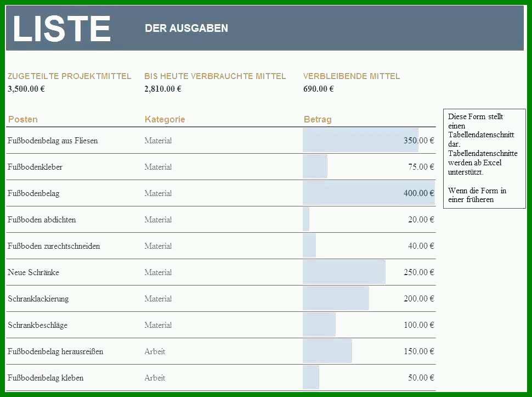Screen dimensions: 532x397
Task: Select the 690.00 € remaining funds value
Action: pyautogui.click(x=319, y=89)
